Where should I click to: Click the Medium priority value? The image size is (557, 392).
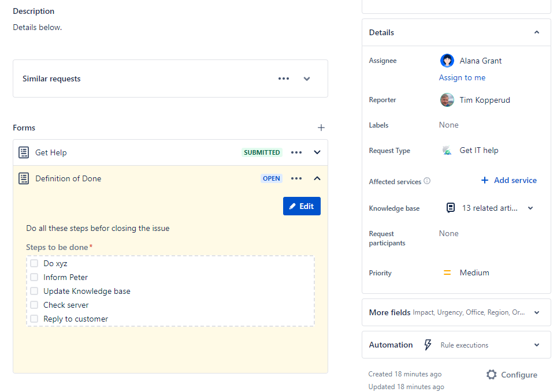(474, 272)
